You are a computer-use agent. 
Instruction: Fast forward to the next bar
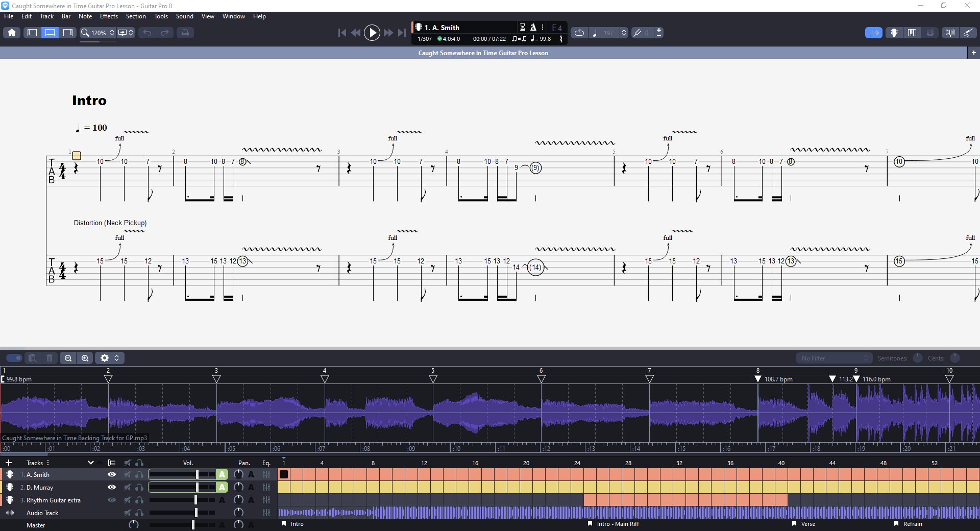(388, 33)
